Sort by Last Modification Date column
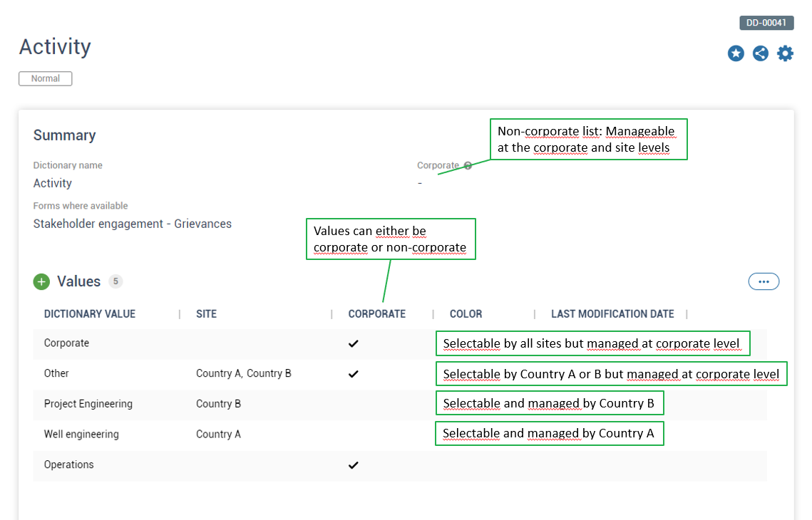The image size is (812, 520). [612, 314]
